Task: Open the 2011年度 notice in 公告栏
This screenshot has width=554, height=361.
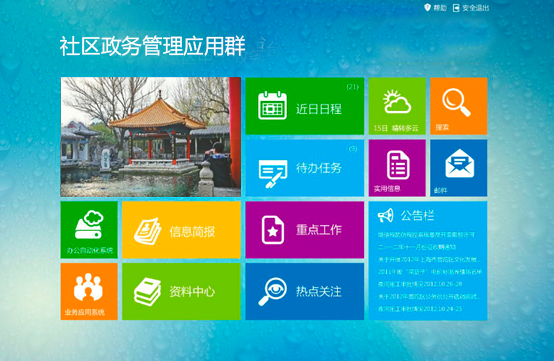Action: point(430,272)
